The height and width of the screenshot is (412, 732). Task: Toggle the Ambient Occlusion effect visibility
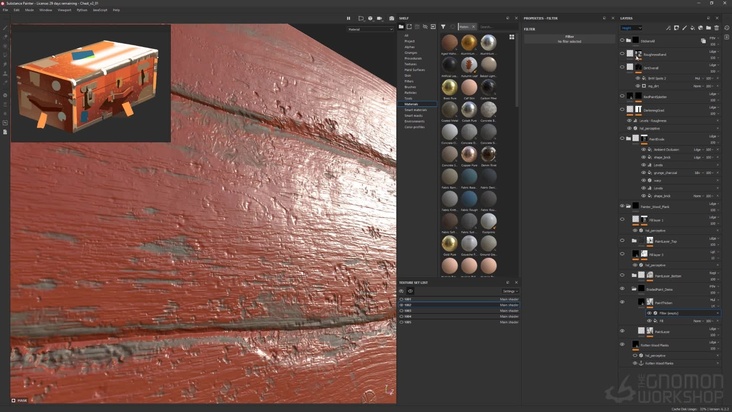tap(644, 150)
